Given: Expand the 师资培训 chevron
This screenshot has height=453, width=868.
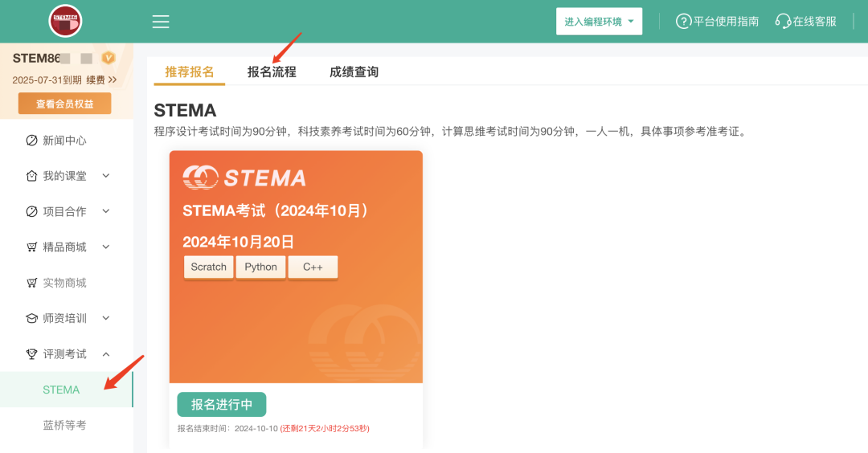Looking at the screenshot, I should 106,319.
